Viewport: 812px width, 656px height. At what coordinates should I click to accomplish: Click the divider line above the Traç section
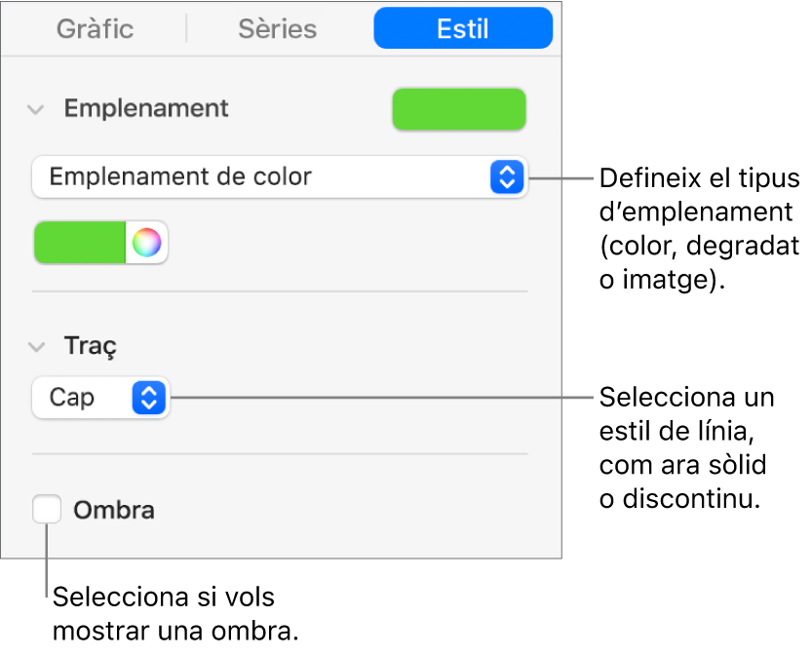pyautogui.click(x=280, y=290)
